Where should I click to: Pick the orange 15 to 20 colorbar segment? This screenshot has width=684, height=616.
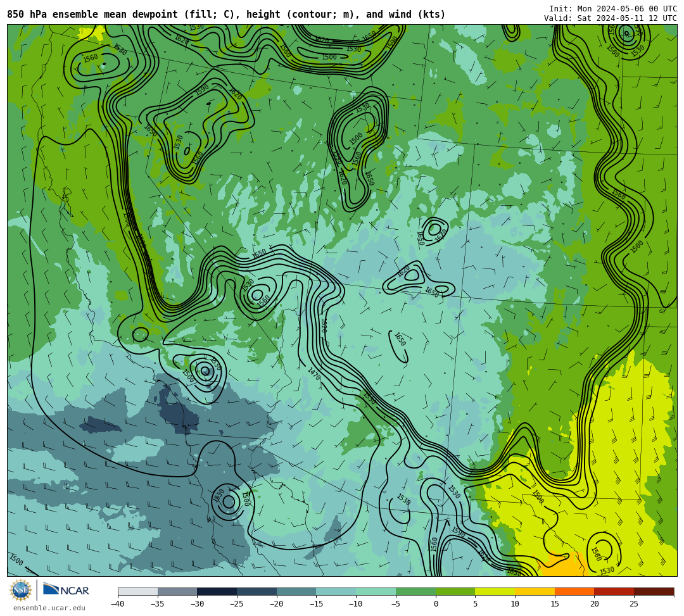pyautogui.click(x=574, y=591)
